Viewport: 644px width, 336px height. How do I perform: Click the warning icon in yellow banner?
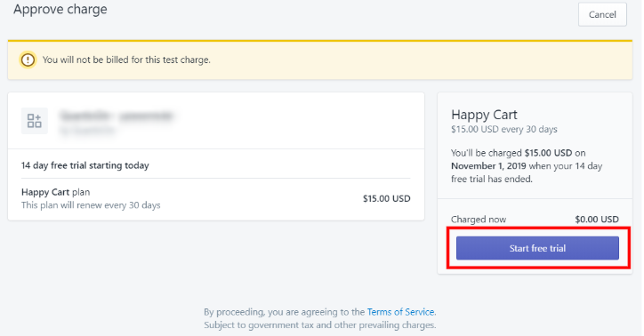28,60
